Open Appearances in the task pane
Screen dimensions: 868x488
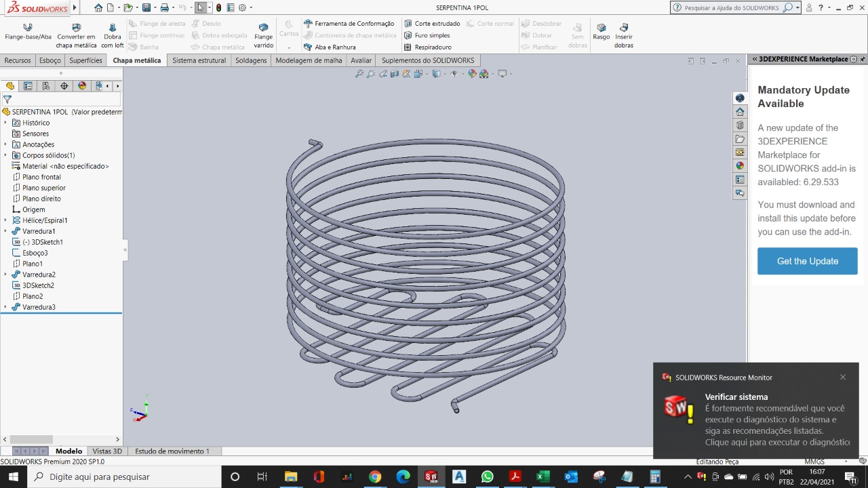(x=740, y=166)
